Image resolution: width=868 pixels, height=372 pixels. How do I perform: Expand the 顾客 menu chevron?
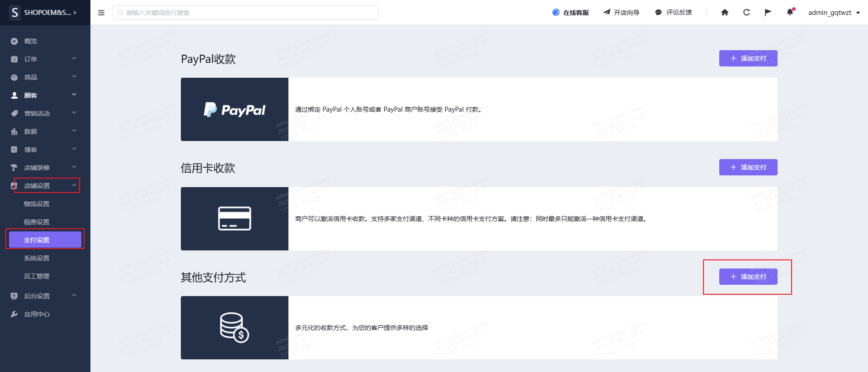[74, 94]
